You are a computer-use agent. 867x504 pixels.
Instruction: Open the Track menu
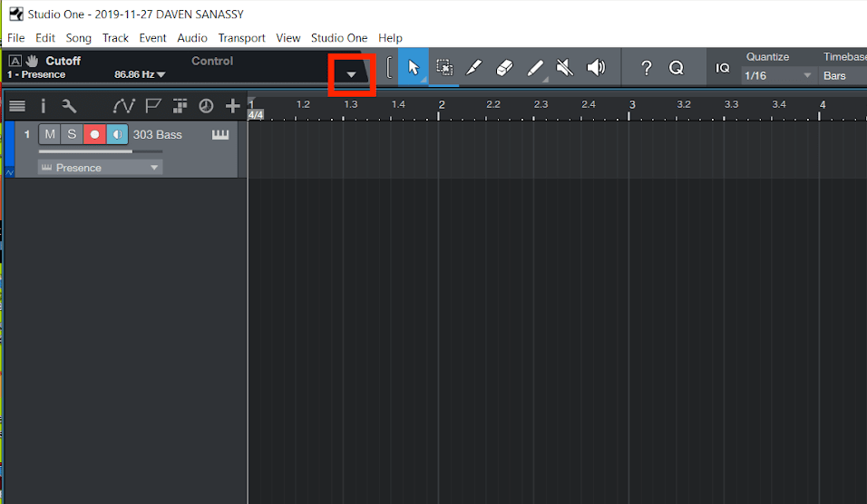[x=115, y=37]
